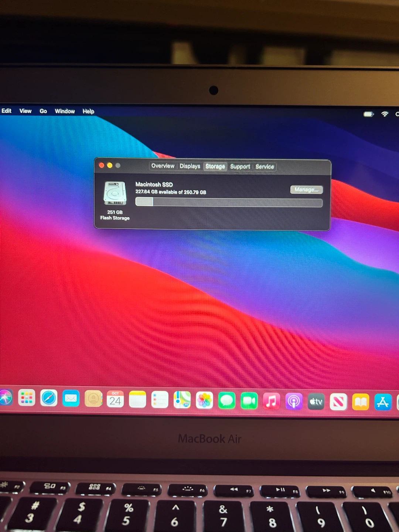
Task: Open the Help menu
Action: tap(88, 111)
